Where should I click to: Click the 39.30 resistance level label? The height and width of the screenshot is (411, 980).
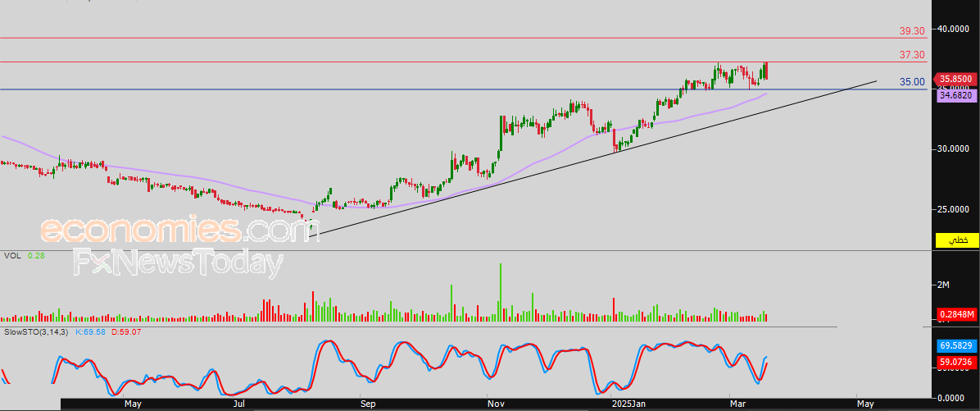click(912, 30)
